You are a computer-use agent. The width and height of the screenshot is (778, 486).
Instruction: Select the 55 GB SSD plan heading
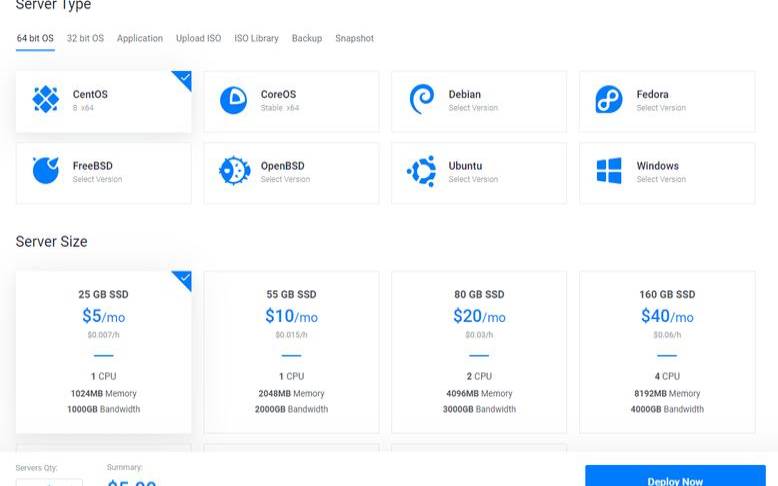coord(291,294)
